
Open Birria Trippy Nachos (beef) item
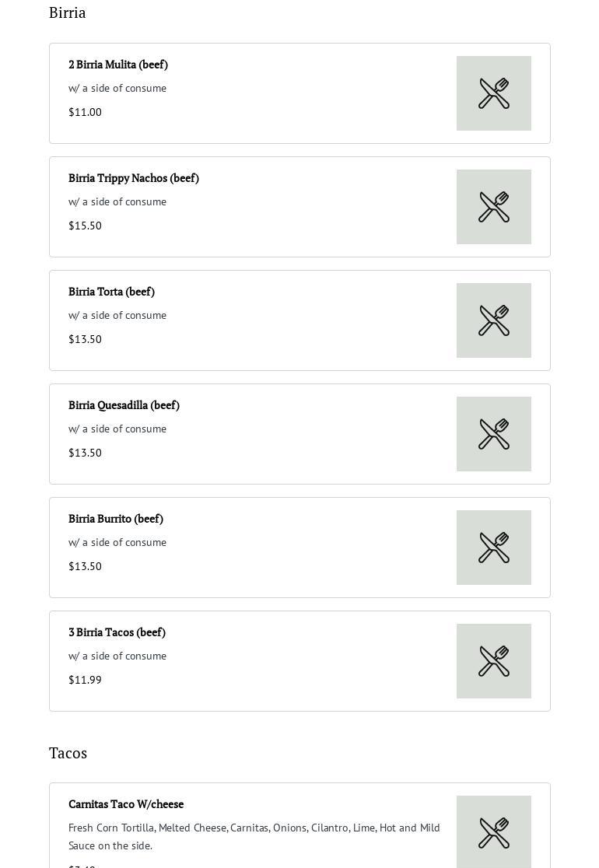coord(134,178)
